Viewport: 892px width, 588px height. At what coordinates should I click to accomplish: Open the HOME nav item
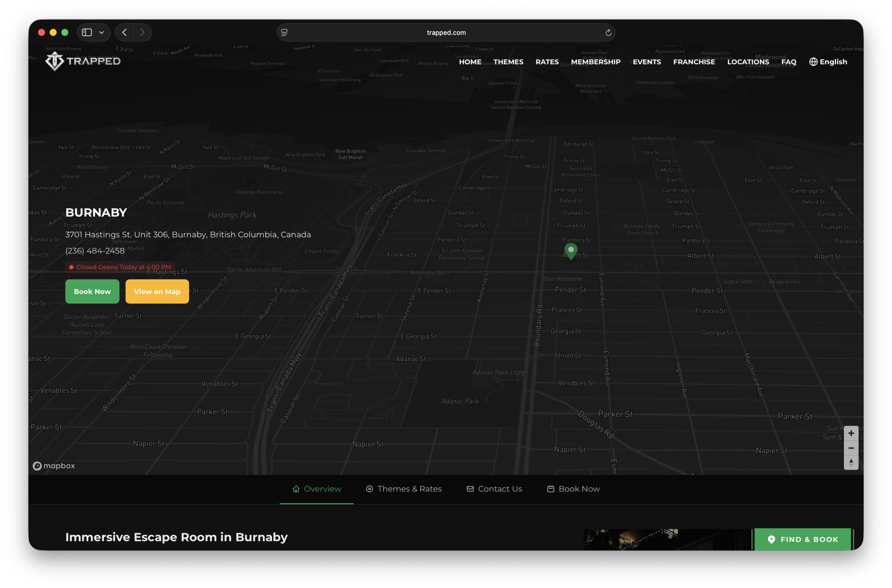[x=470, y=62]
